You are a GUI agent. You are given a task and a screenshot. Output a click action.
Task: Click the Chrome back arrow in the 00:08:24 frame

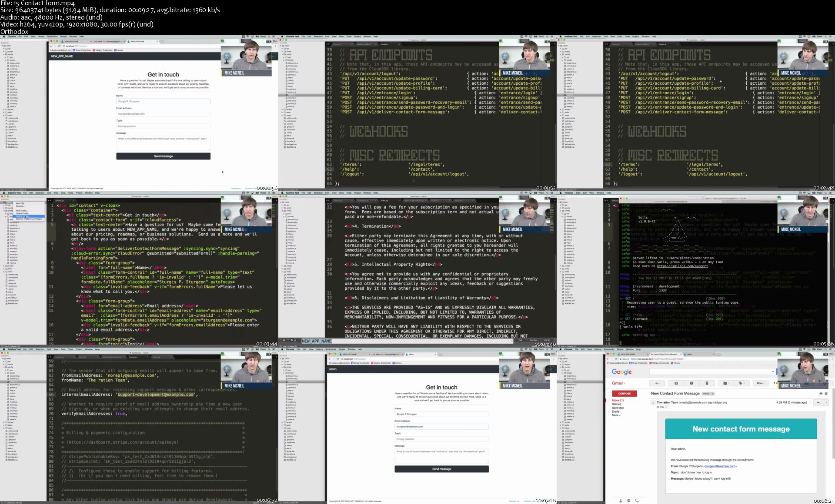point(608,359)
